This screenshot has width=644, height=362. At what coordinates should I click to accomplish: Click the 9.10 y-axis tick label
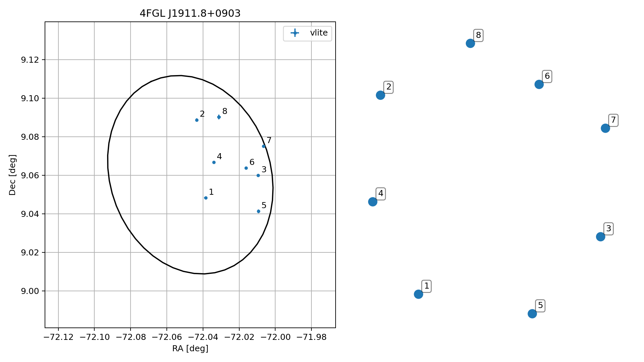(x=30, y=99)
